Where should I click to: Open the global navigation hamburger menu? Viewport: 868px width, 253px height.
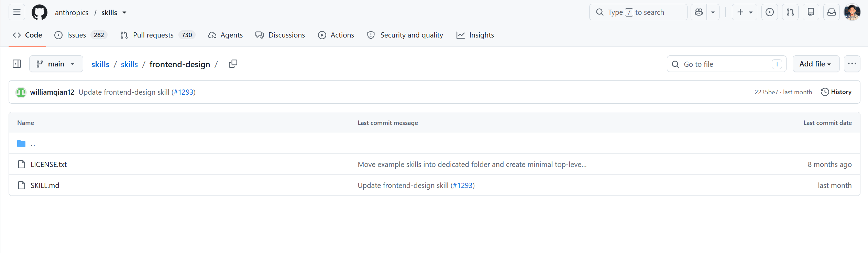(x=17, y=12)
